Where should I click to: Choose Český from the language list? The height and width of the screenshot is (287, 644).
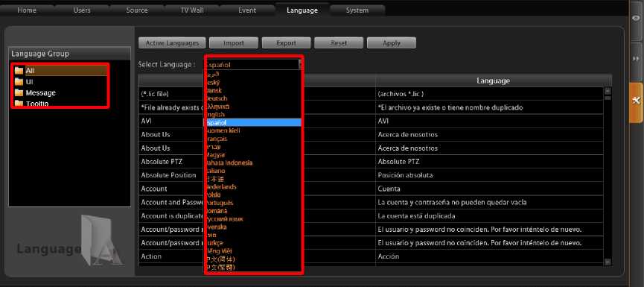tap(253, 82)
